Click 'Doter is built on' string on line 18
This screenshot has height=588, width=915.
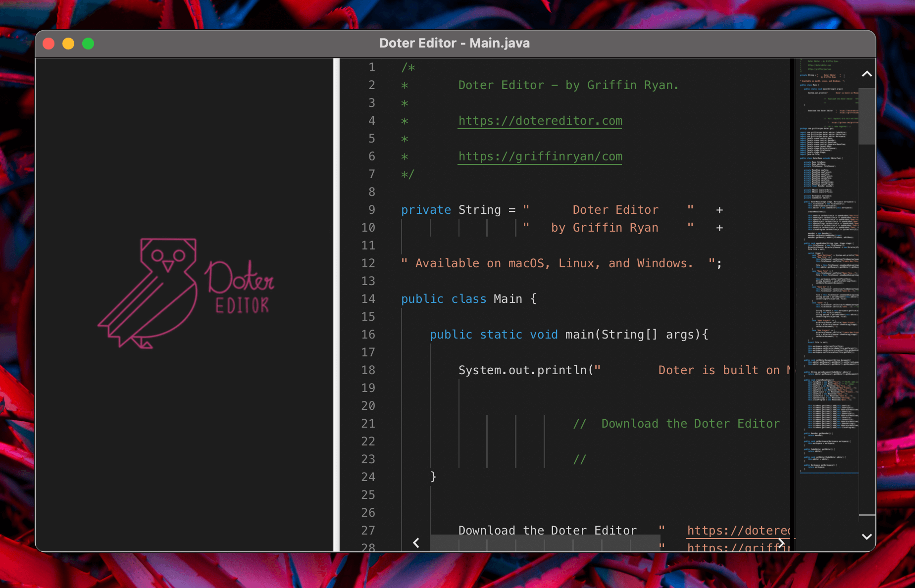tap(719, 370)
